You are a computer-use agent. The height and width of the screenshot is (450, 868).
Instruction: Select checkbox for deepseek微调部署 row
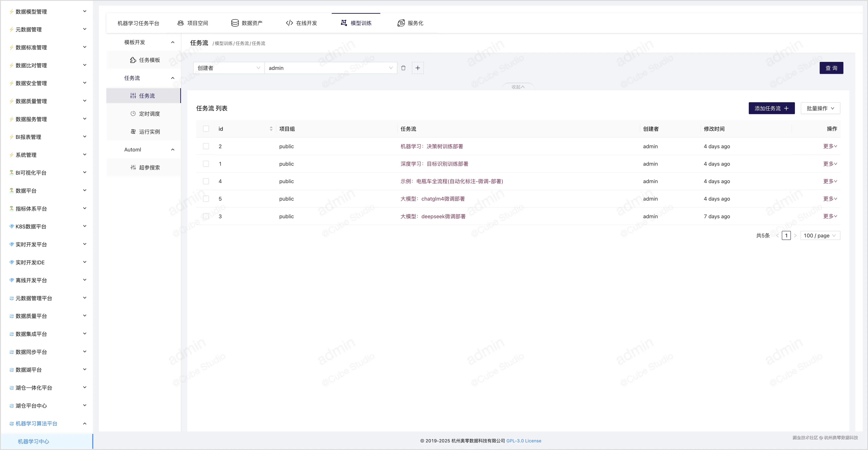(x=206, y=216)
